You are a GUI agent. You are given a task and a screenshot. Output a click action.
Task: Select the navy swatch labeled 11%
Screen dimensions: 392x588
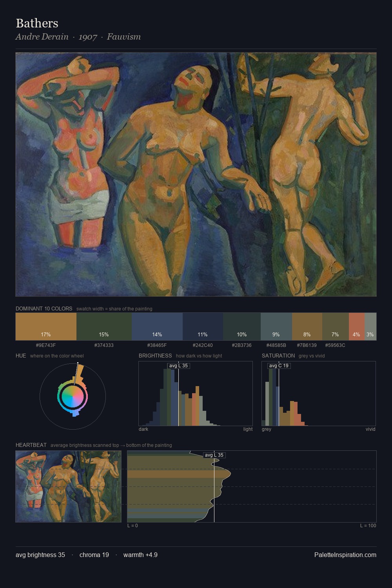203,326
